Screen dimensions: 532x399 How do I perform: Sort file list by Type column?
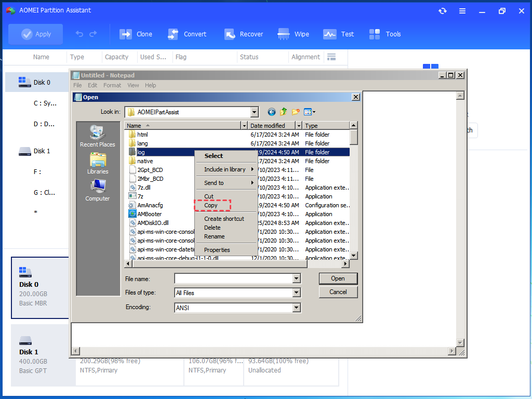(326, 126)
